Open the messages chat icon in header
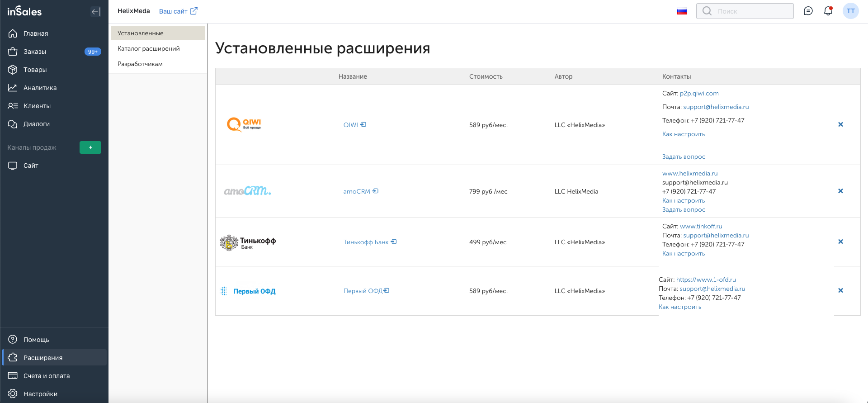Screen dimensions: 868x403 (x=808, y=11)
